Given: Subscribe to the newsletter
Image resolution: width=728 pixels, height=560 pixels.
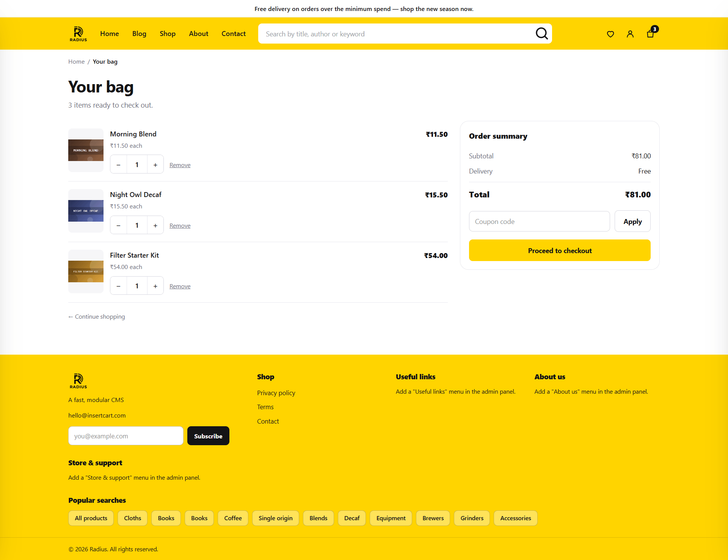Looking at the screenshot, I should click(x=208, y=436).
